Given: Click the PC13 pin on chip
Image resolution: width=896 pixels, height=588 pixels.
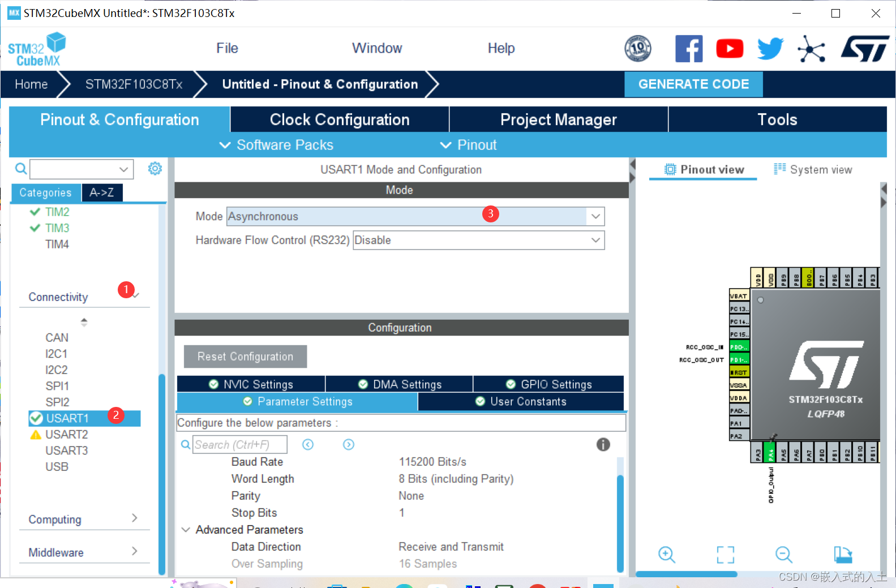Looking at the screenshot, I should pos(739,309).
